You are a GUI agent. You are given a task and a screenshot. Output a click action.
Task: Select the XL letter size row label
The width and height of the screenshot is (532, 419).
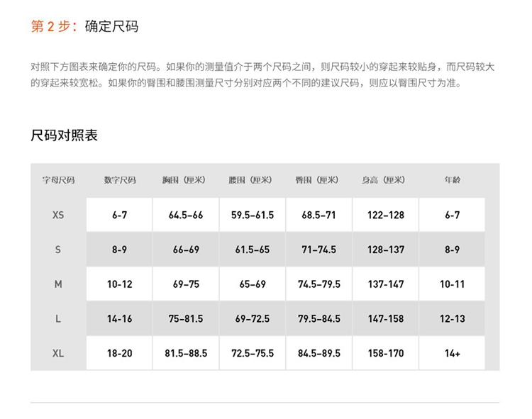58,353
